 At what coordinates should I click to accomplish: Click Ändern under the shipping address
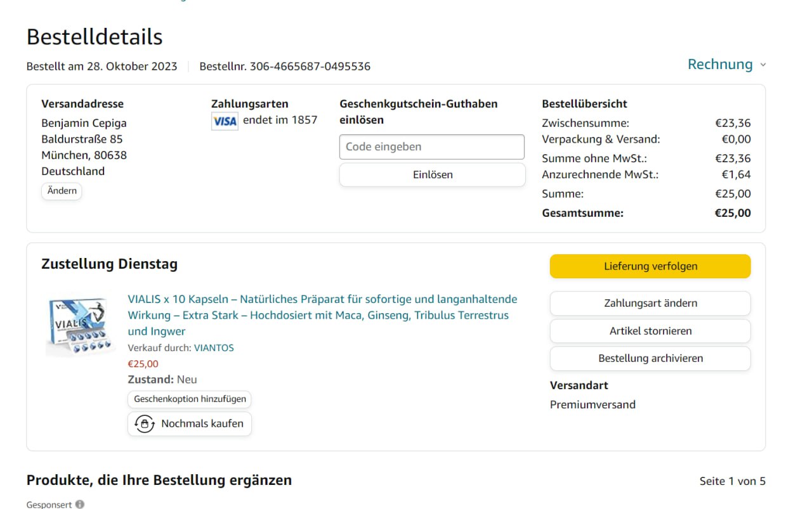(x=62, y=191)
